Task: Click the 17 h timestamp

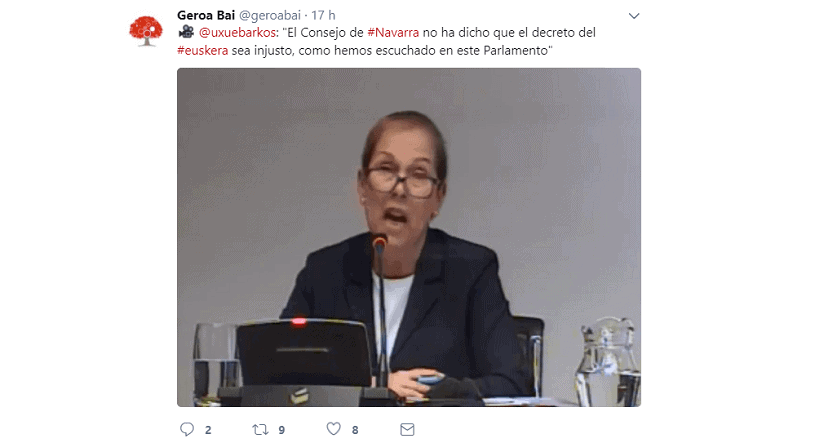Action: click(x=323, y=16)
